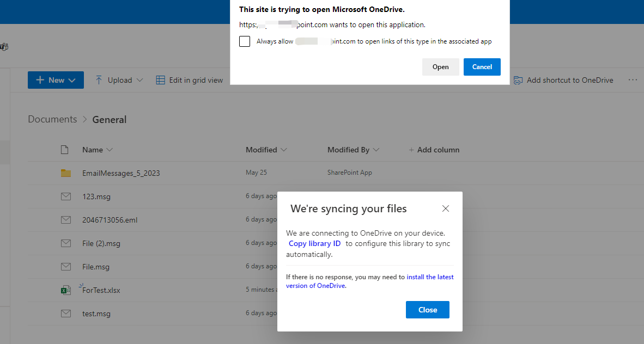Click the EmailMessages_5_2023 folder icon

pyautogui.click(x=66, y=173)
